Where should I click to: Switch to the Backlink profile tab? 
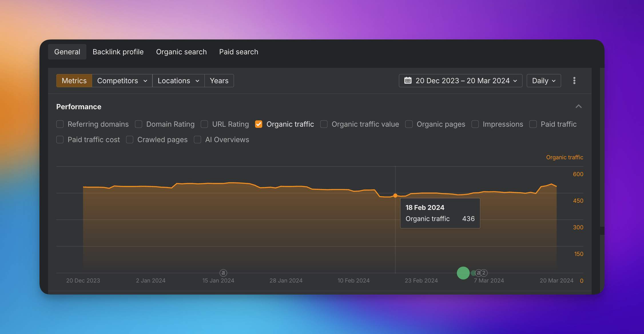point(118,52)
